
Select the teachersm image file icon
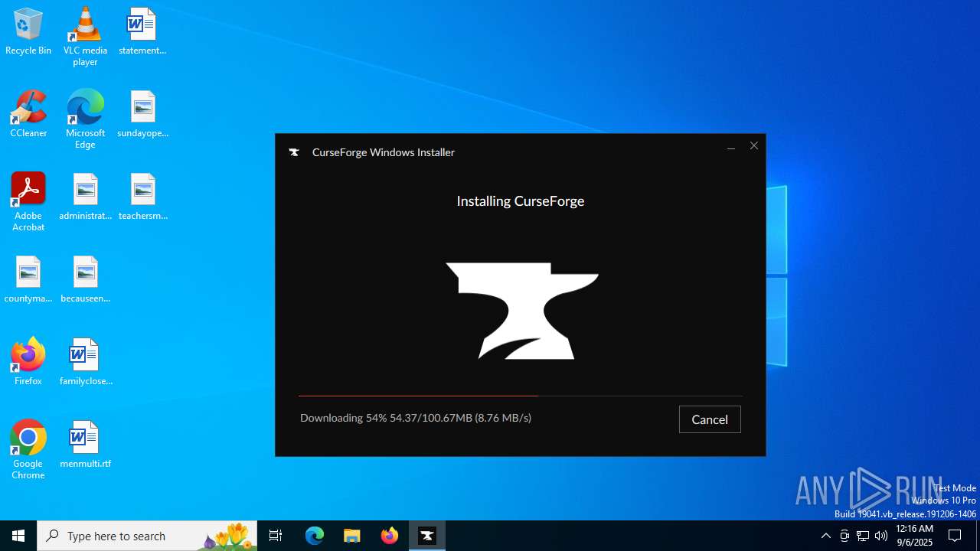[x=142, y=197]
